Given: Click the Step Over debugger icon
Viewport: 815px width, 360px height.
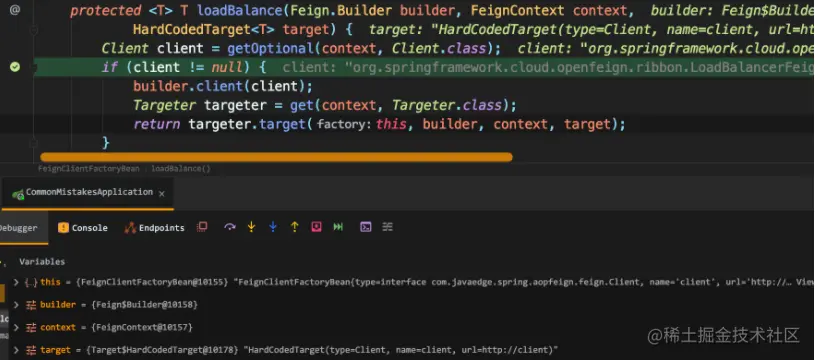Looking at the screenshot, I should (x=230, y=227).
